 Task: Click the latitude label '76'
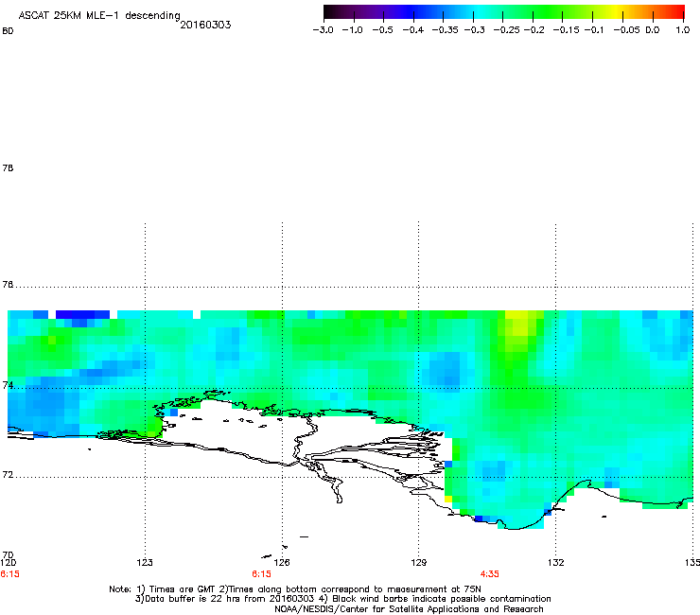click(8, 285)
